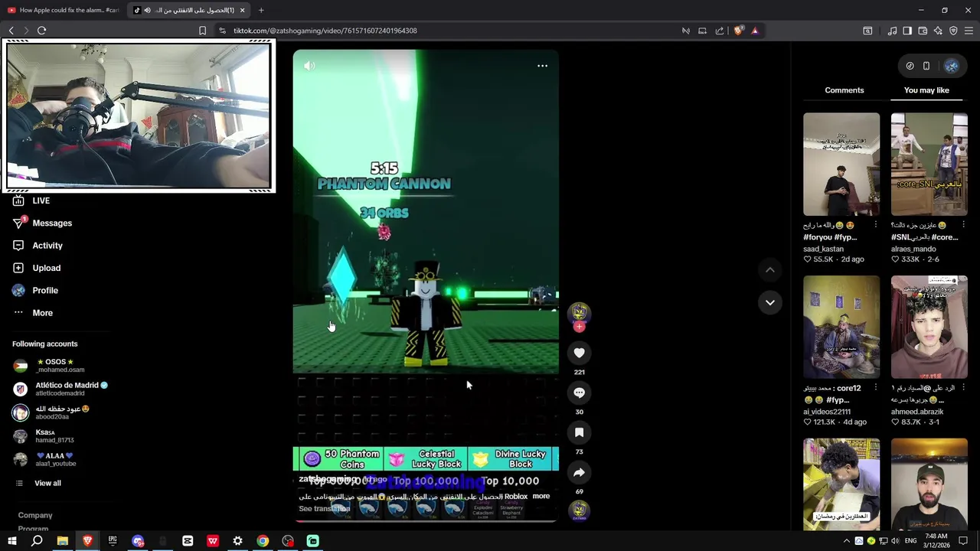Open comments via the speech bubble icon
Viewport: 980px width, 551px height.
(x=579, y=393)
